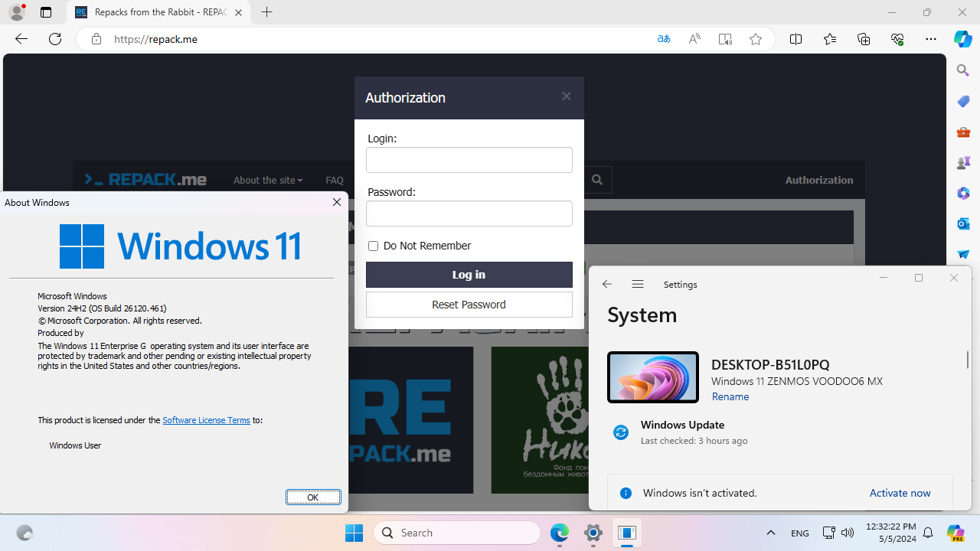This screenshot has height=551, width=980.
Task: Click Activate now link
Action: [900, 493]
